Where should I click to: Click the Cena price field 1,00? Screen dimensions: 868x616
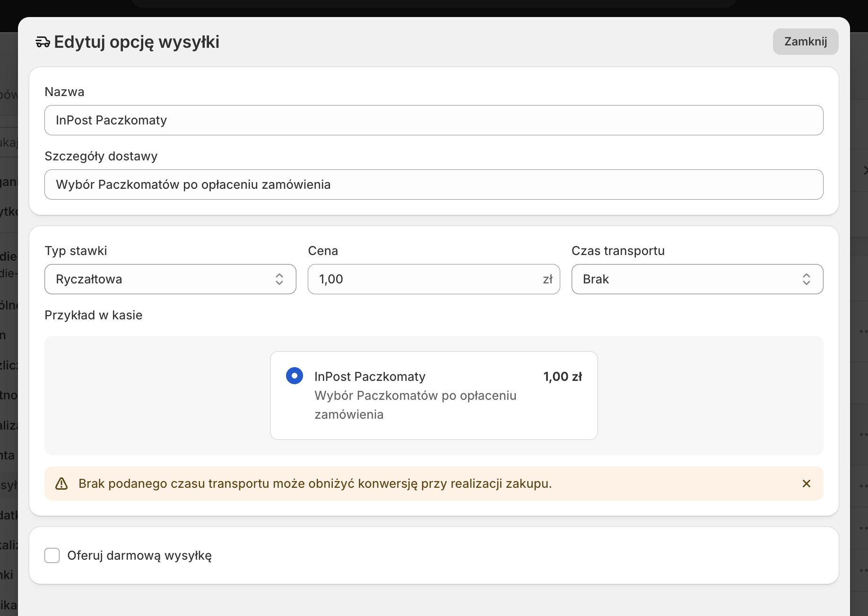(434, 279)
